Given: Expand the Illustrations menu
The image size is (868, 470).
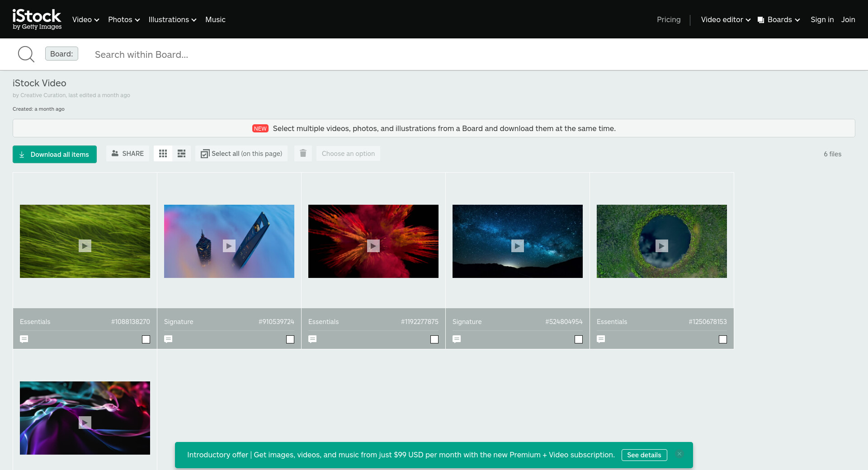Looking at the screenshot, I should (x=172, y=19).
